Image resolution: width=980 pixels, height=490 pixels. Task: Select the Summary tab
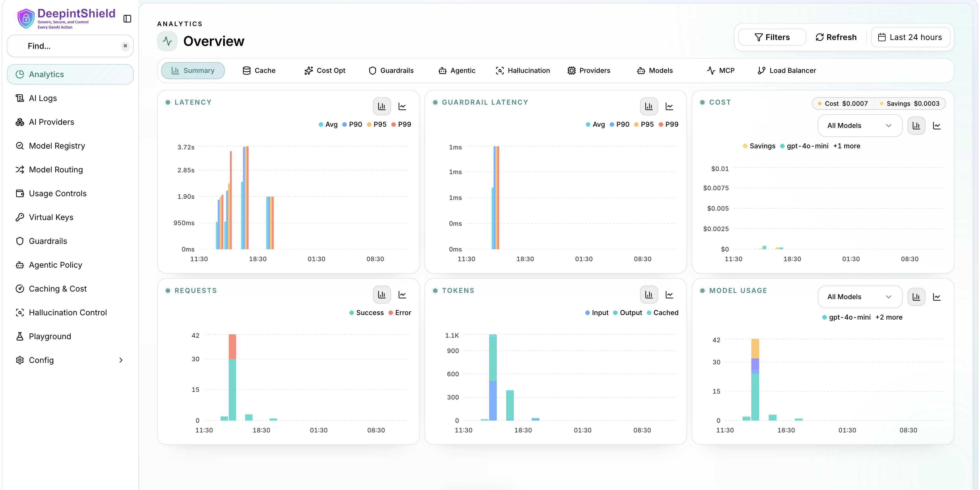[193, 71]
